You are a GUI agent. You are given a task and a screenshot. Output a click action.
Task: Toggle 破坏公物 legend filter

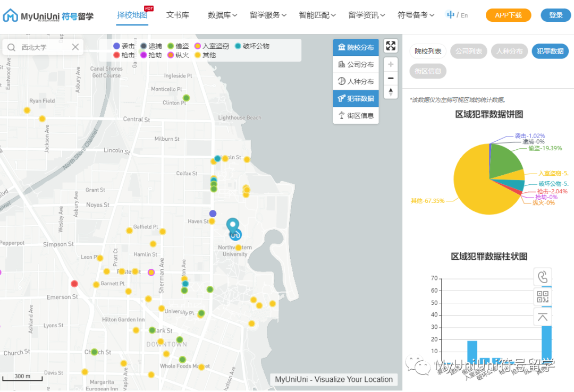tap(252, 46)
